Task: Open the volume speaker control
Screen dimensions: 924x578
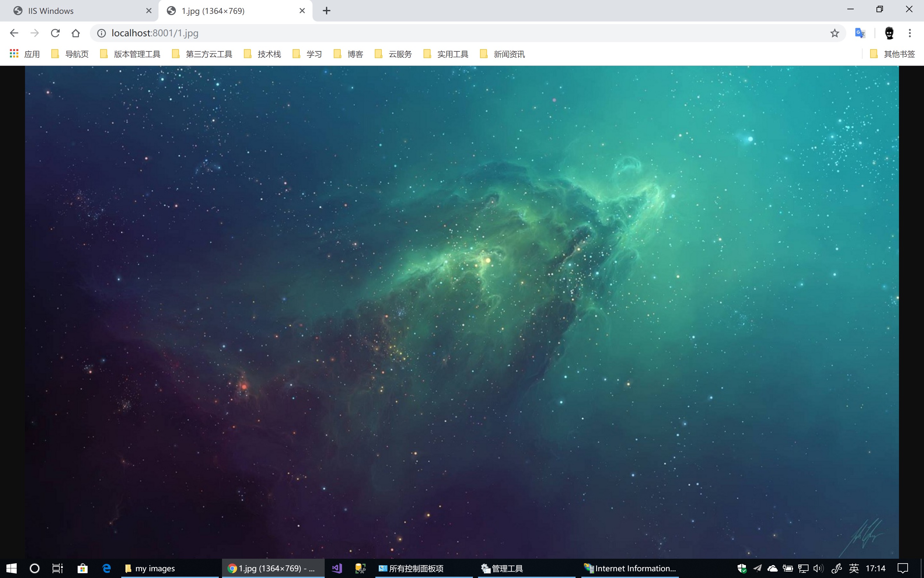Action: click(819, 568)
